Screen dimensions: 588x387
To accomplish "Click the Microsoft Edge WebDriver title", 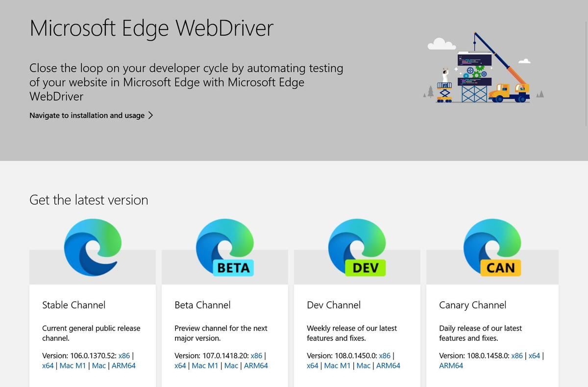I will (x=151, y=28).
